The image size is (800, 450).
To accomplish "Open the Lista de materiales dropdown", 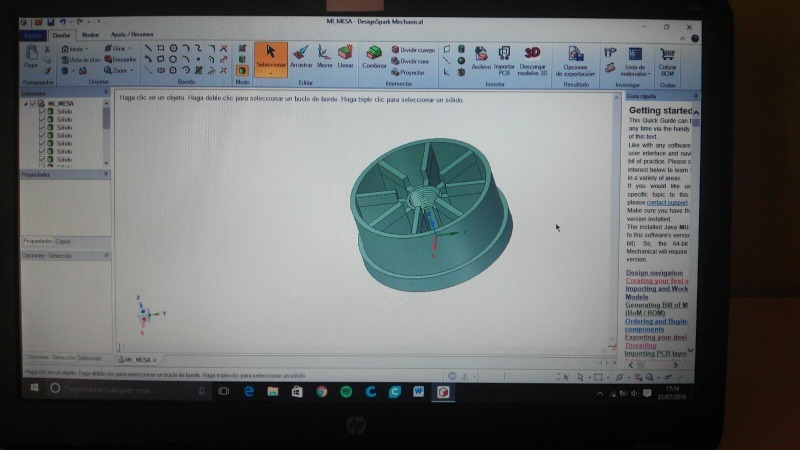I will click(x=649, y=74).
